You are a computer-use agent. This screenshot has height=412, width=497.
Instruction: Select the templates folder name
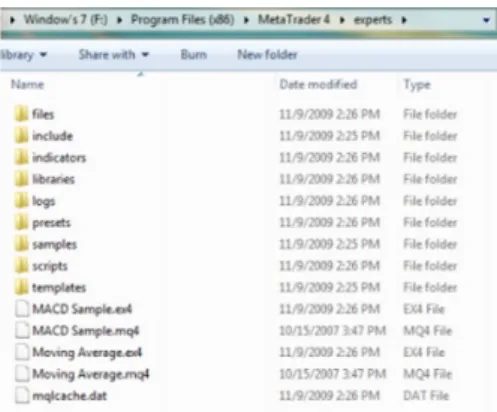tap(59, 288)
